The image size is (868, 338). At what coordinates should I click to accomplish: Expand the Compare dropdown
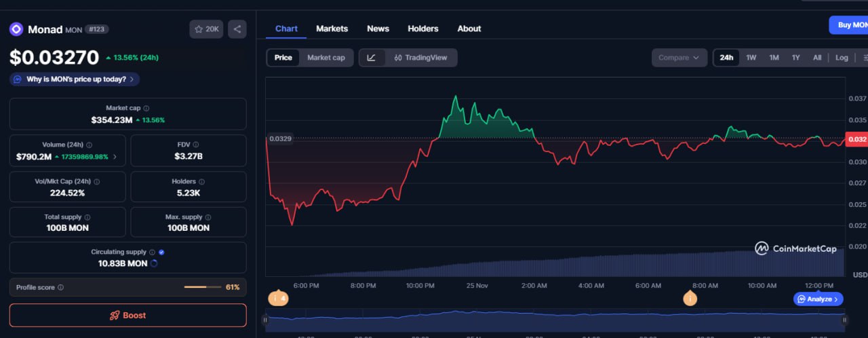[x=679, y=58]
